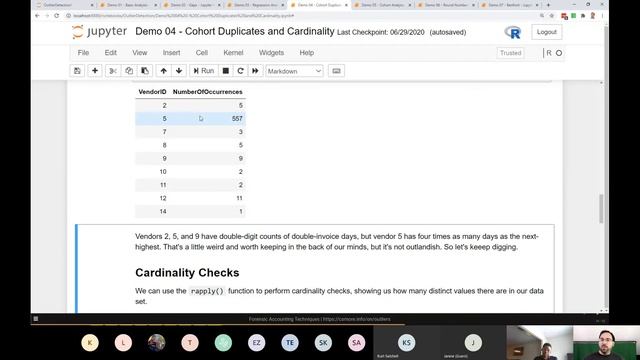The width and height of the screenshot is (640, 360).
Task: Rename the notebook title Demo 04
Action: [x=235, y=31]
